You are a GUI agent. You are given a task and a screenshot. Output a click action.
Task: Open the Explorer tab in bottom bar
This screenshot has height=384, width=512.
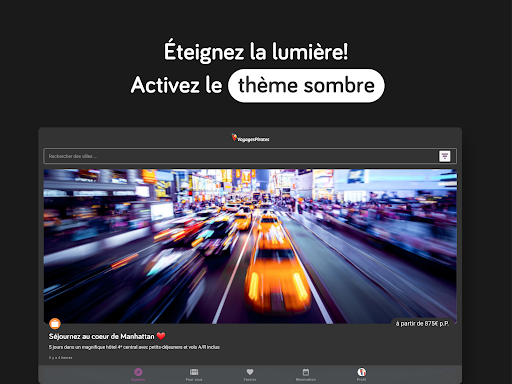point(138,374)
